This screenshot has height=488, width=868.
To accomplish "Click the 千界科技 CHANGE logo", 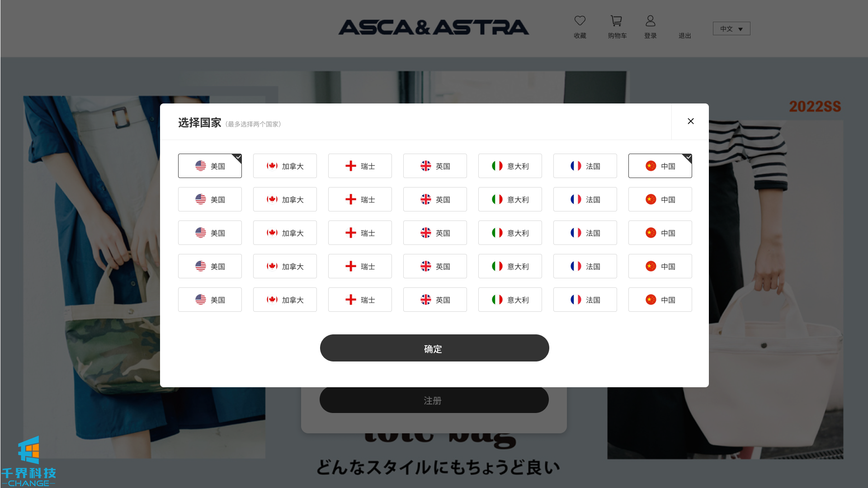I will click(x=28, y=461).
